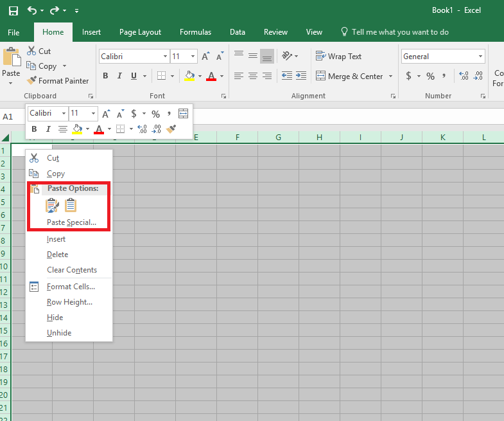Switch to the Insert ribbon tab
Image resolution: width=504 pixels, height=421 pixels.
tap(91, 32)
